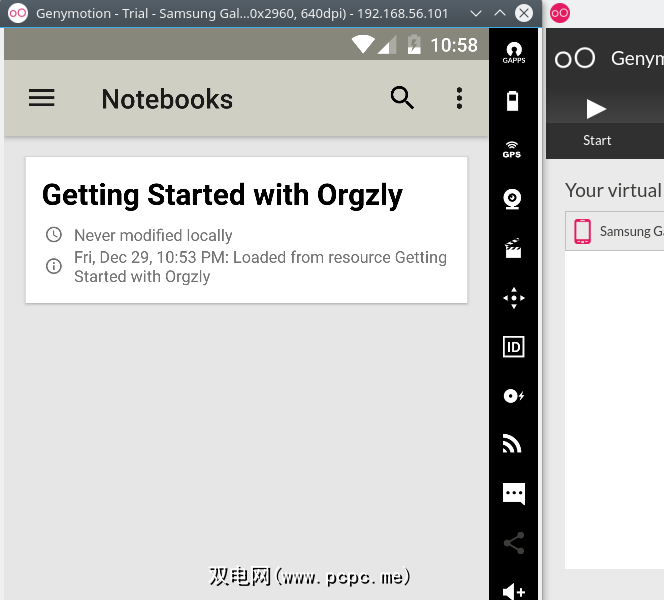Click the clock icon beside 'Never modified locally'
This screenshot has width=664, height=600.
(54, 235)
